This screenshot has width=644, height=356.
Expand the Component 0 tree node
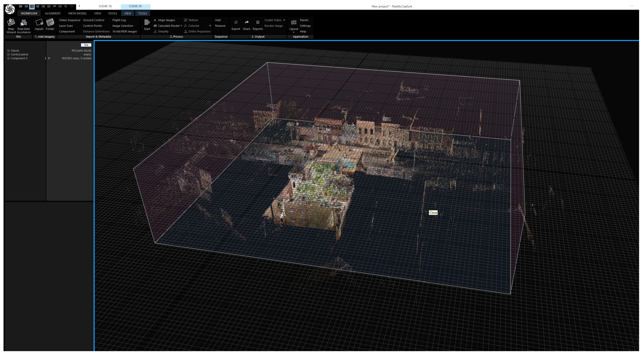coord(8,58)
